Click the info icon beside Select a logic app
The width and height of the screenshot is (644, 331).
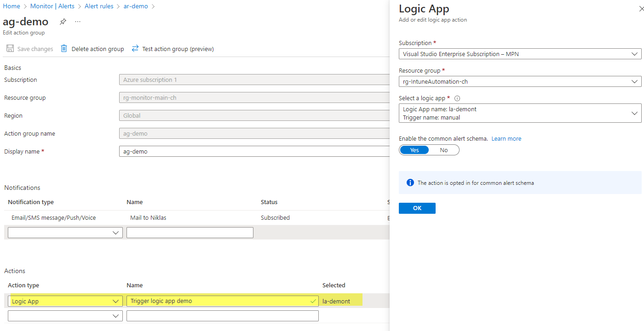tap(456, 97)
